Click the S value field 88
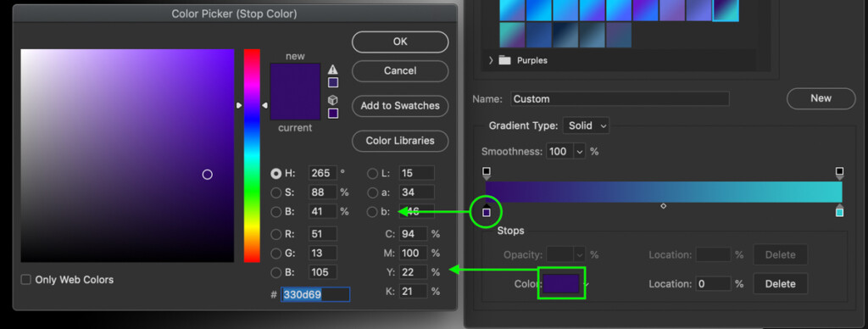The width and height of the screenshot is (868, 329). (x=323, y=192)
